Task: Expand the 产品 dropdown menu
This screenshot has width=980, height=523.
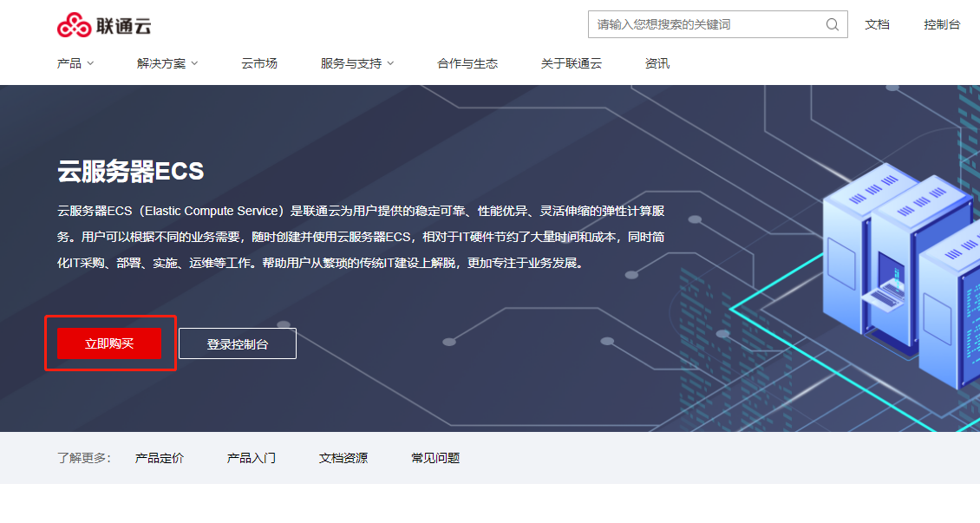Action: tap(75, 63)
